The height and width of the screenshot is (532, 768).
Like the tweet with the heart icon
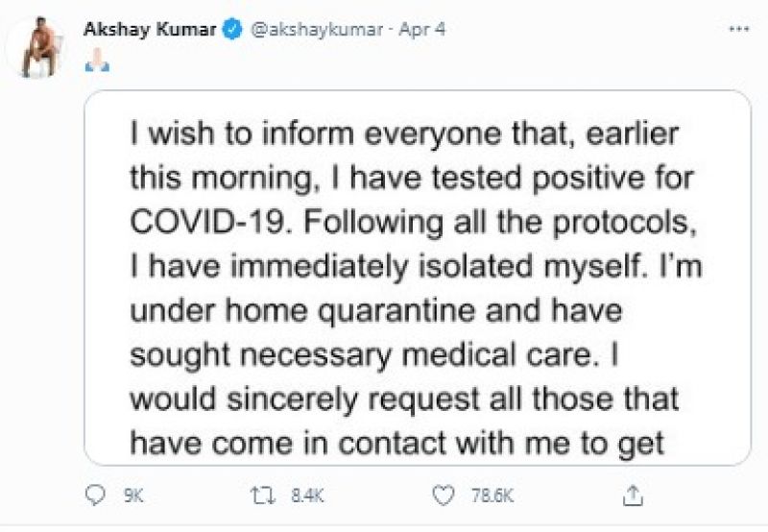tap(443, 496)
